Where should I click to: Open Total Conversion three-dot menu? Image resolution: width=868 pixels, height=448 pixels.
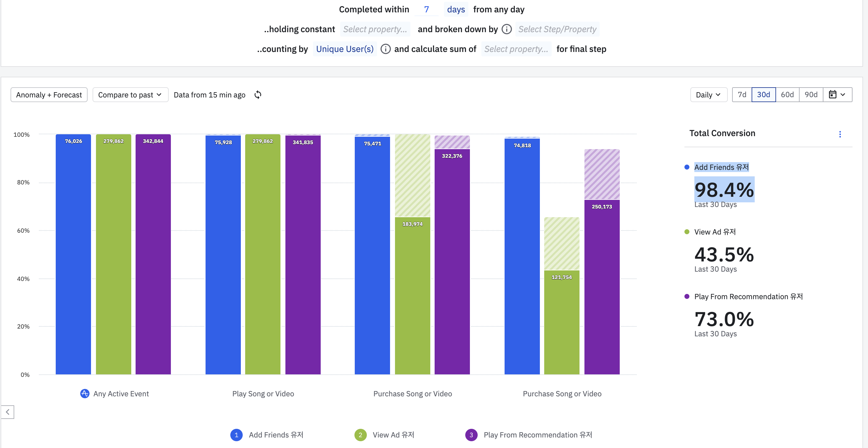coord(840,134)
